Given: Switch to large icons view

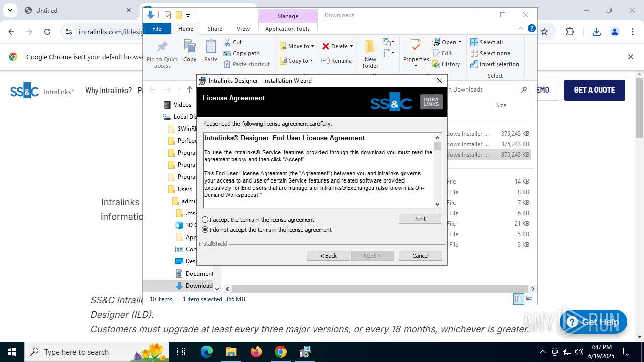Looking at the screenshot, I should (x=529, y=299).
